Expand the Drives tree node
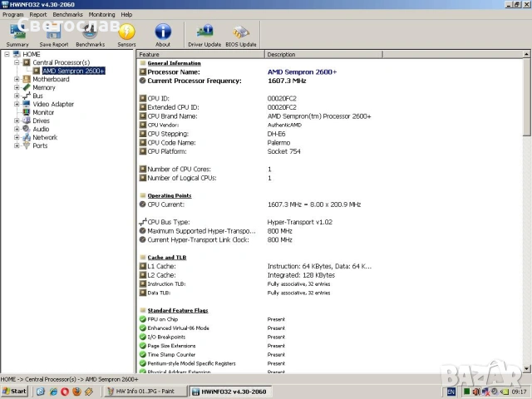The width and height of the screenshot is (532, 399). [17, 121]
